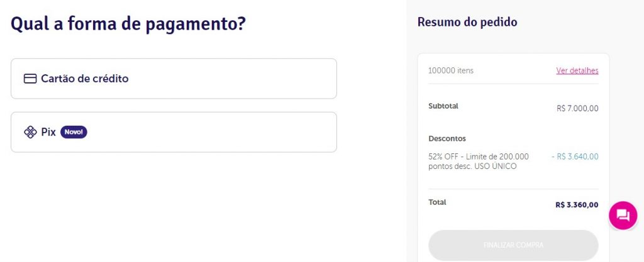Viewport: 644px width, 262px height.
Task: Click the Descontos section label
Action: [x=447, y=138]
